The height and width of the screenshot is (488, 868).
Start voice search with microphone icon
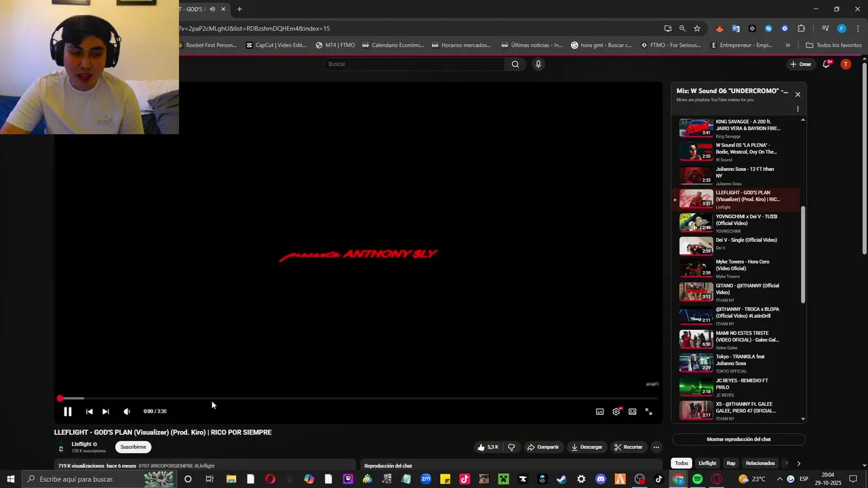538,64
